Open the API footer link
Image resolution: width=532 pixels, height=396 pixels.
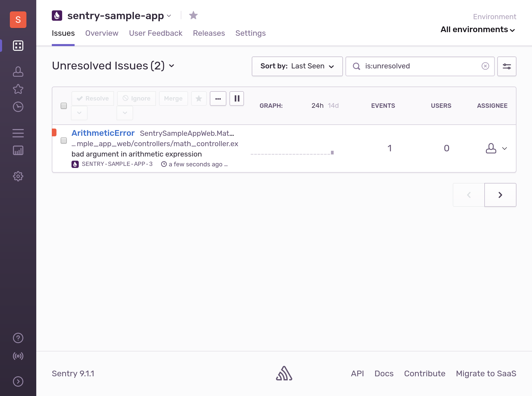point(357,373)
